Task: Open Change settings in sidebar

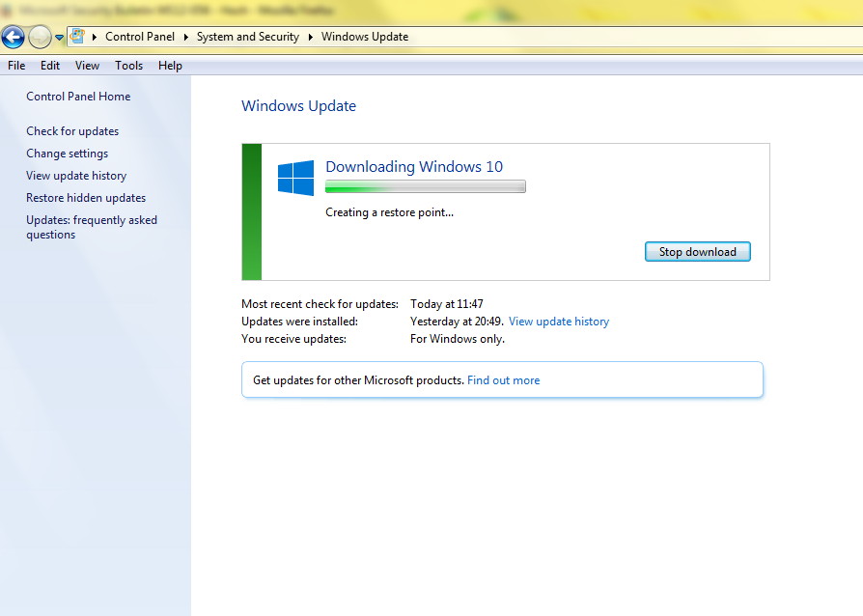Action: pos(68,154)
